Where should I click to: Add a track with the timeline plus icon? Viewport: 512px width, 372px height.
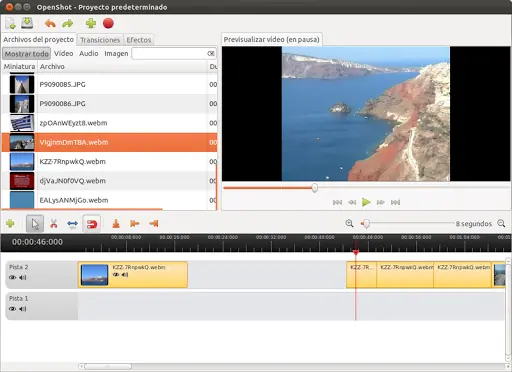10,223
